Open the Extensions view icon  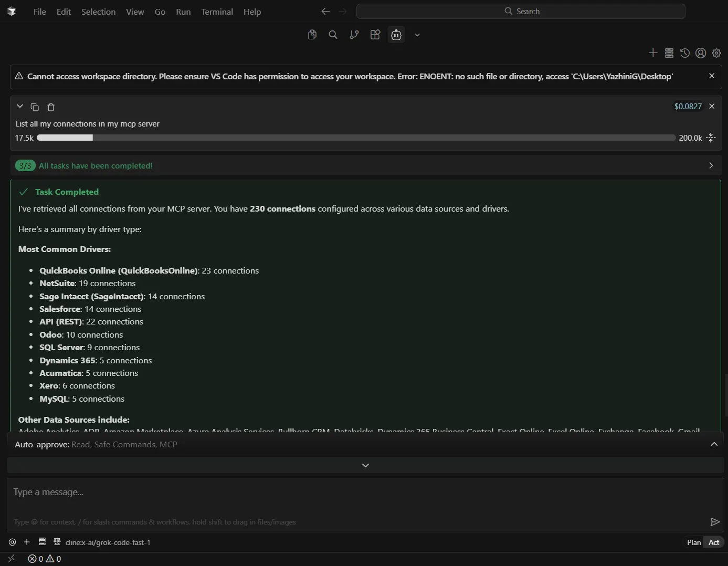coord(375,35)
